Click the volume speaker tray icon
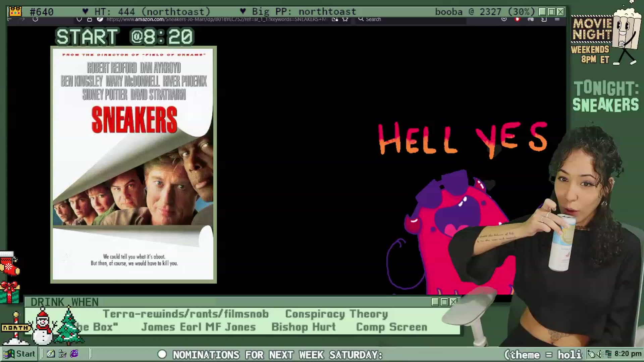Screen dimensions: 644x362 (600, 354)
